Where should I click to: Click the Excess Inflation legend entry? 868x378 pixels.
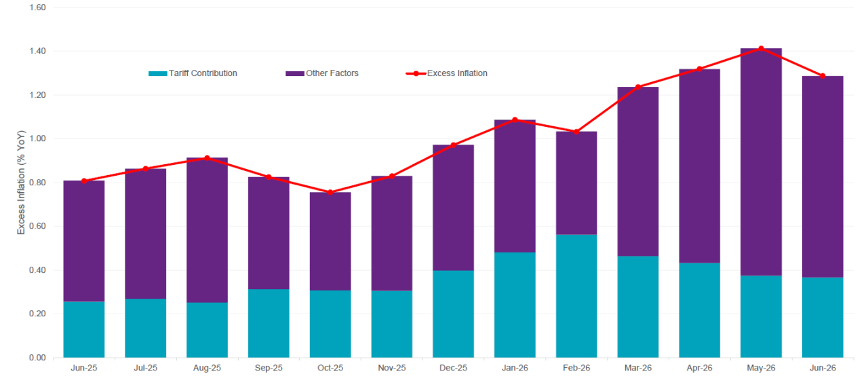pyautogui.click(x=446, y=73)
